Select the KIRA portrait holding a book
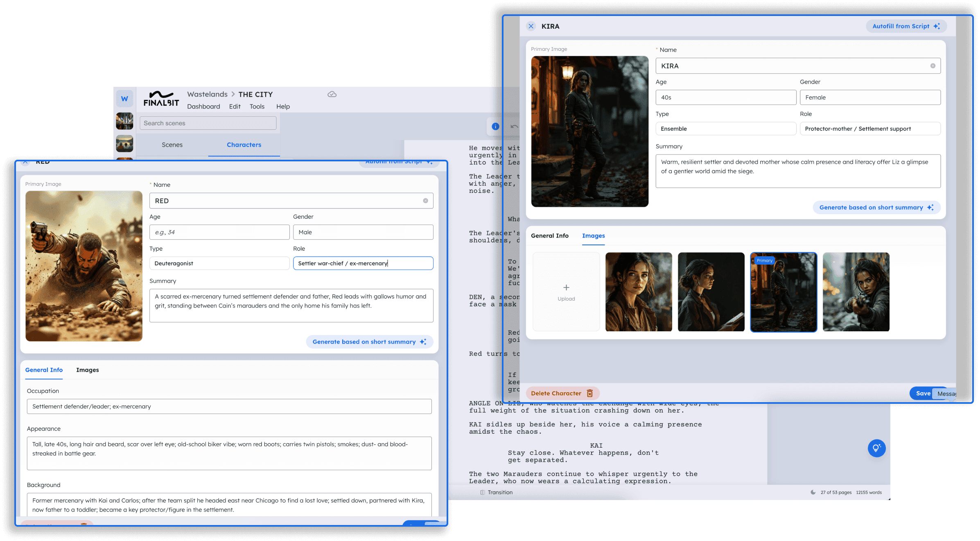This screenshot has width=980, height=541. click(711, 292)
